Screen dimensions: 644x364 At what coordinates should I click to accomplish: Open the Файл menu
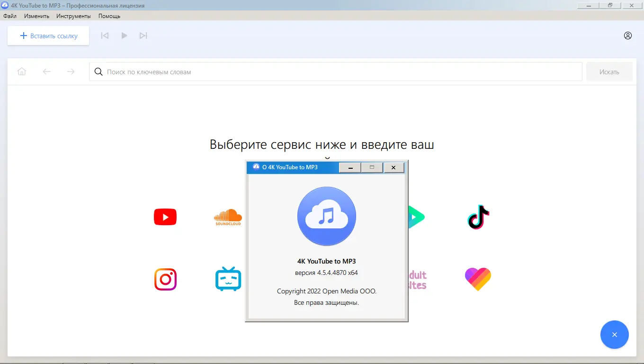[x=9, y=16]
